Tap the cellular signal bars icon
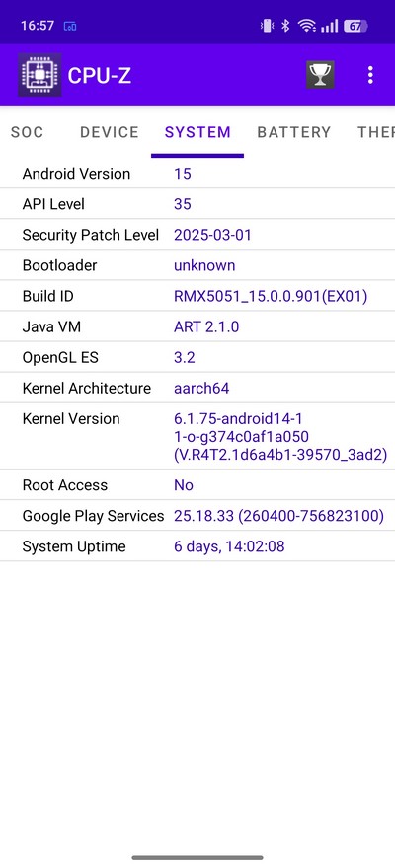Screen dimensions: 395x868 [x=329, y=26]
